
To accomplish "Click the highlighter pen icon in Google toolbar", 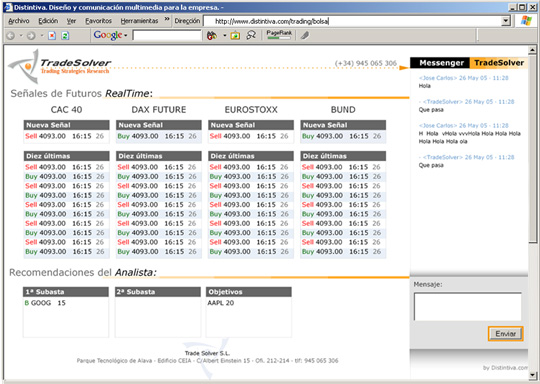I will pyautogui.click(x=305, y=35).
